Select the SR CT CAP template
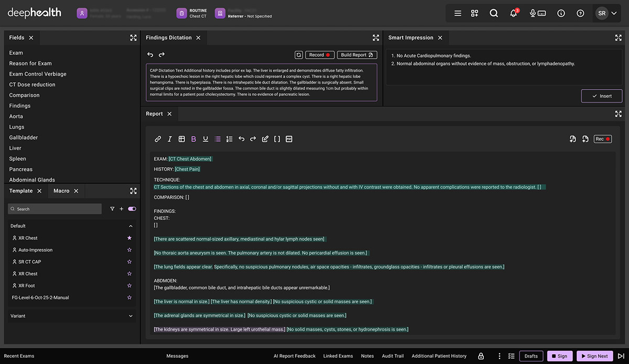The width and height of the screenshot is (629, 364). point(29,262)
